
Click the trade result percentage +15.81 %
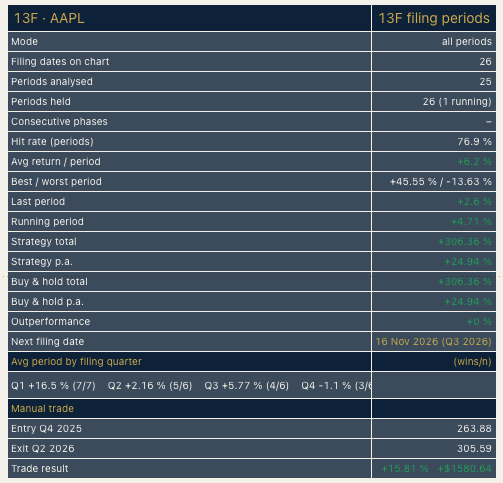tap(405, 468)
